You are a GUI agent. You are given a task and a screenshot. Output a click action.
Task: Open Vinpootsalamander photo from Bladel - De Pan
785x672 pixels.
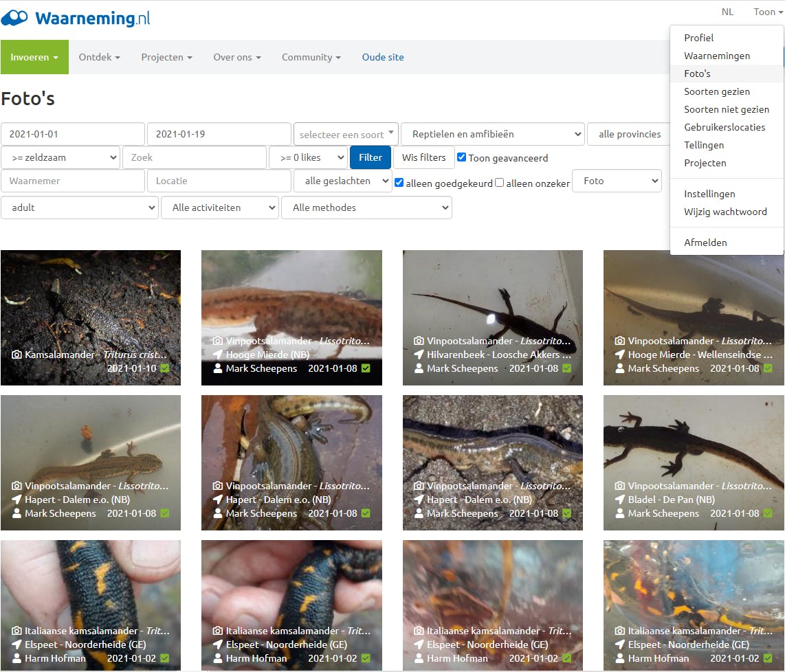pyautogui.click(x=694, y=463)
